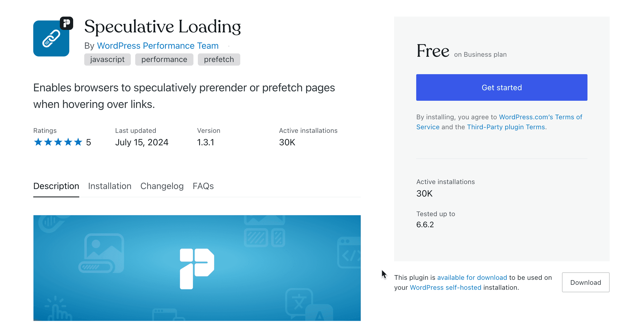Click the available for download link

pyautogui.click(x=472, y=277)
